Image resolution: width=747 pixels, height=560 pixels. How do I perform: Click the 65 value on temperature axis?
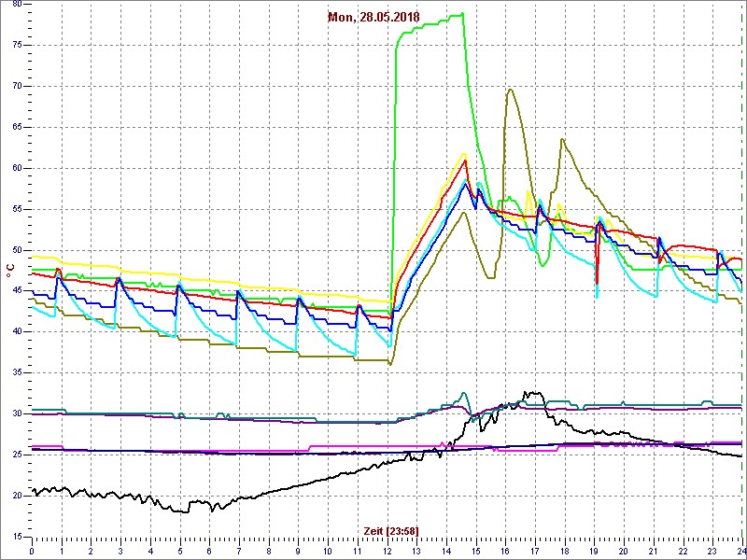16,127
